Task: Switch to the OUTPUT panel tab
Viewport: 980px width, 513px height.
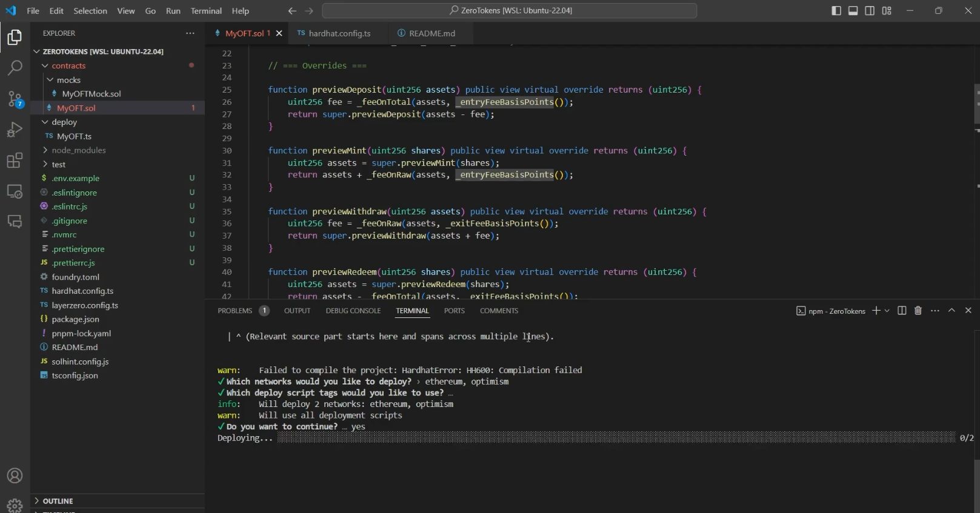Action: coord(297,311)
